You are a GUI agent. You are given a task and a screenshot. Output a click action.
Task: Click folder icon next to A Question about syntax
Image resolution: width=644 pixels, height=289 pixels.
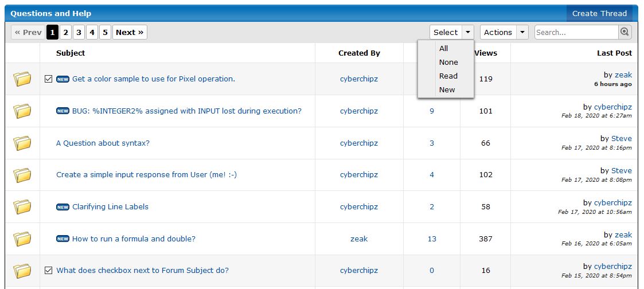22,143
